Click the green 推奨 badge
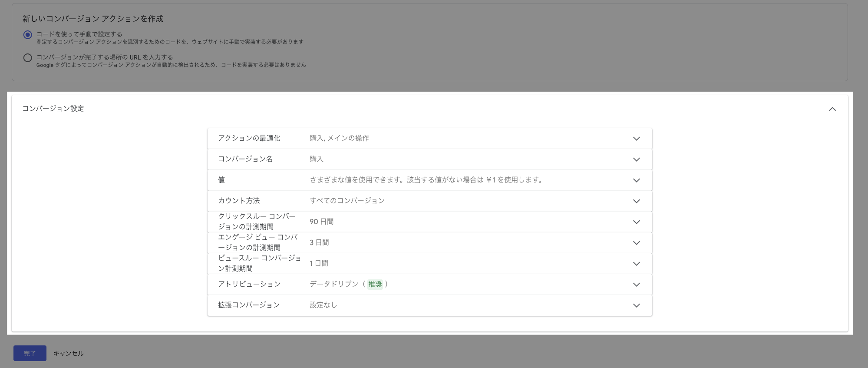Image resolution: width=868 pixels, height=368 pixels. point(375,284)
